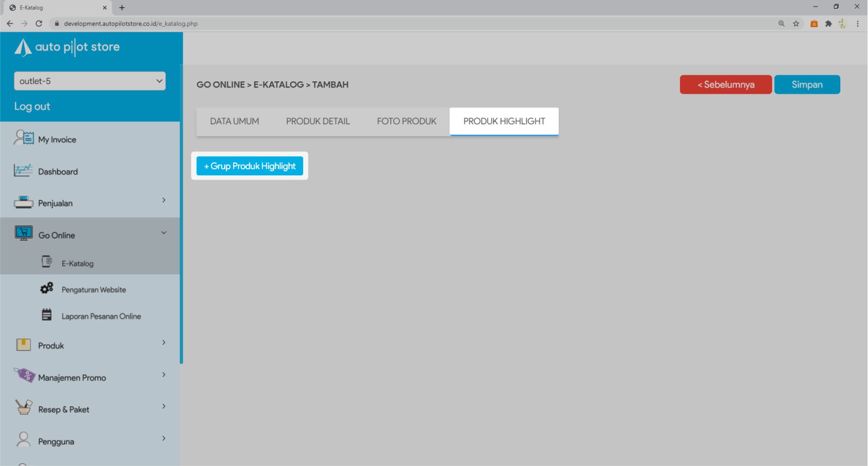Add a new Grup Produk Highlight
Image resolution: width=868 pixels, height=466 pixels.
pyautogui.click(x=250, y=166)
